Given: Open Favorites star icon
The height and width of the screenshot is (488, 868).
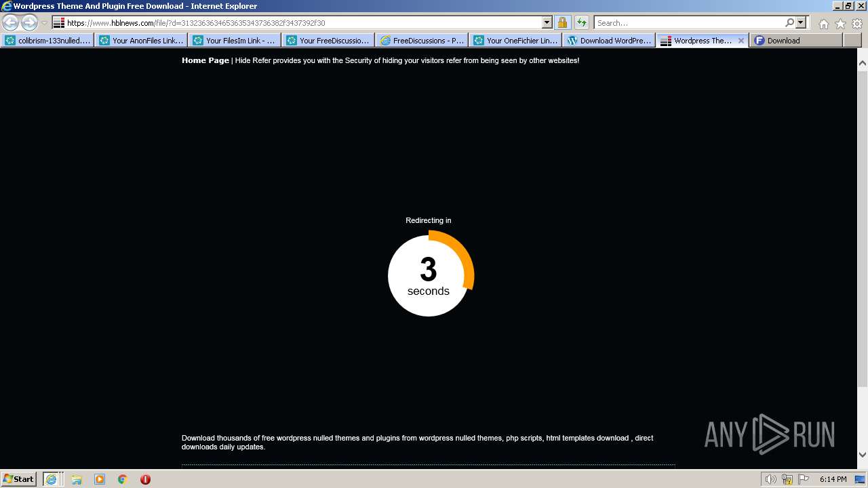Looking at the screenshot, I should pos(840,24).
